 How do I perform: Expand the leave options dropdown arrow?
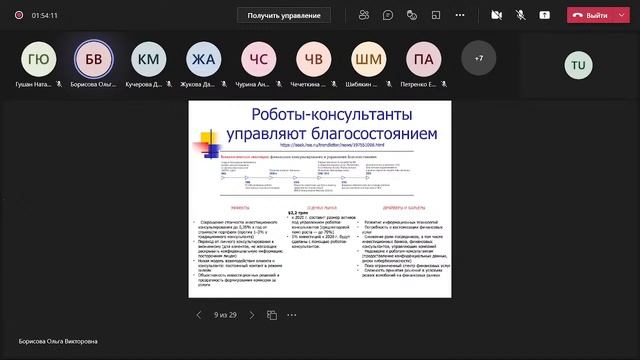pyautogui.click(x=622, y=16)
